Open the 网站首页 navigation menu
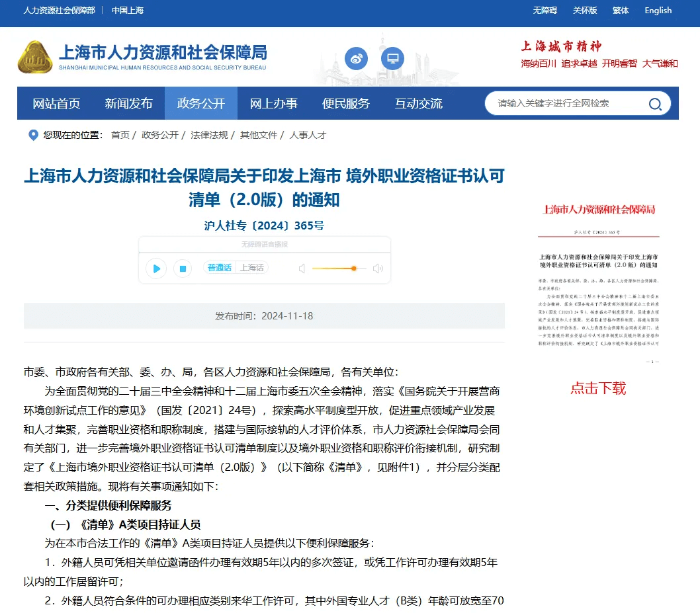The width and height of the screenshot is (700, 613). click(56, 103)
